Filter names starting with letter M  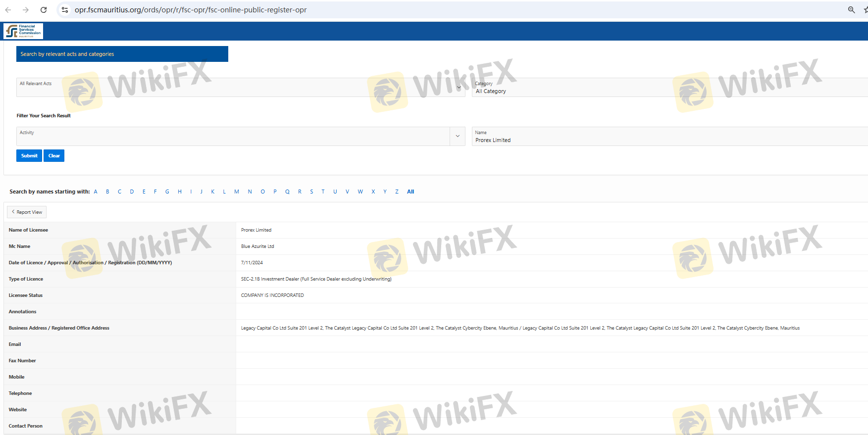(x=237, y=192)
